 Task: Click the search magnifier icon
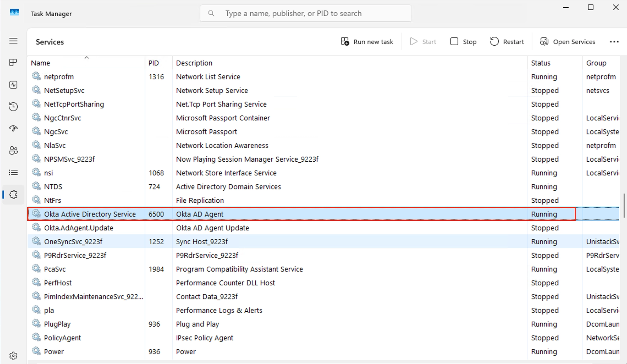pos(211,13)
